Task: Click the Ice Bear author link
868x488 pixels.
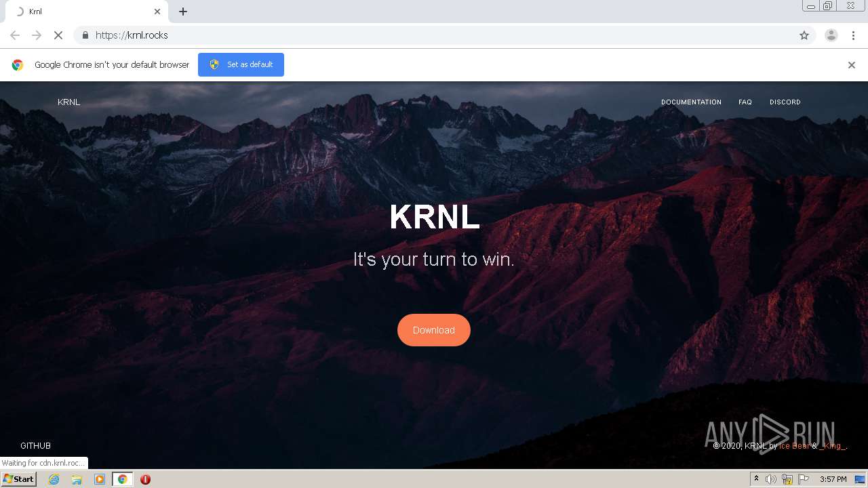Action: click(794, 446)
